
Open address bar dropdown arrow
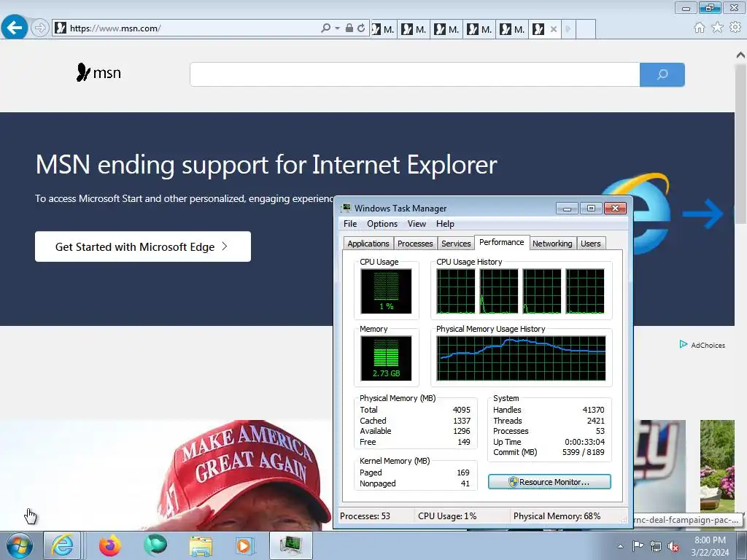pyautogui.click(x=337, y=28)
